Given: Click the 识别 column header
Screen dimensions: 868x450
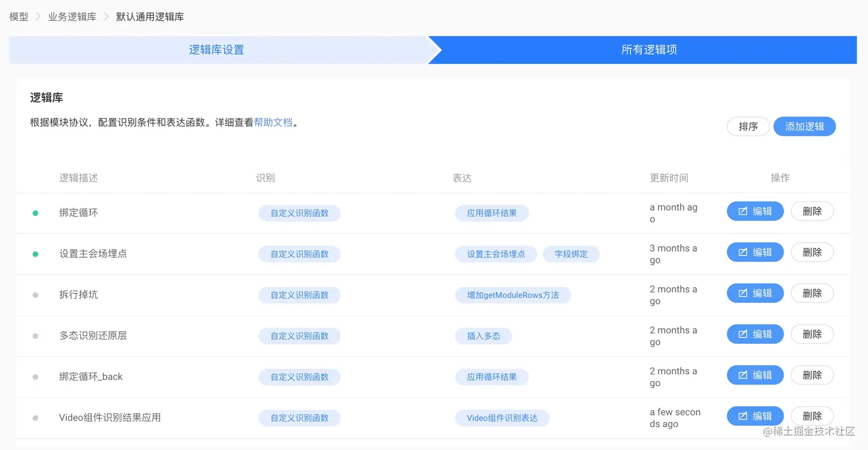Looking at the screenshot, I should pyautogui.click(x=265, y=178).
